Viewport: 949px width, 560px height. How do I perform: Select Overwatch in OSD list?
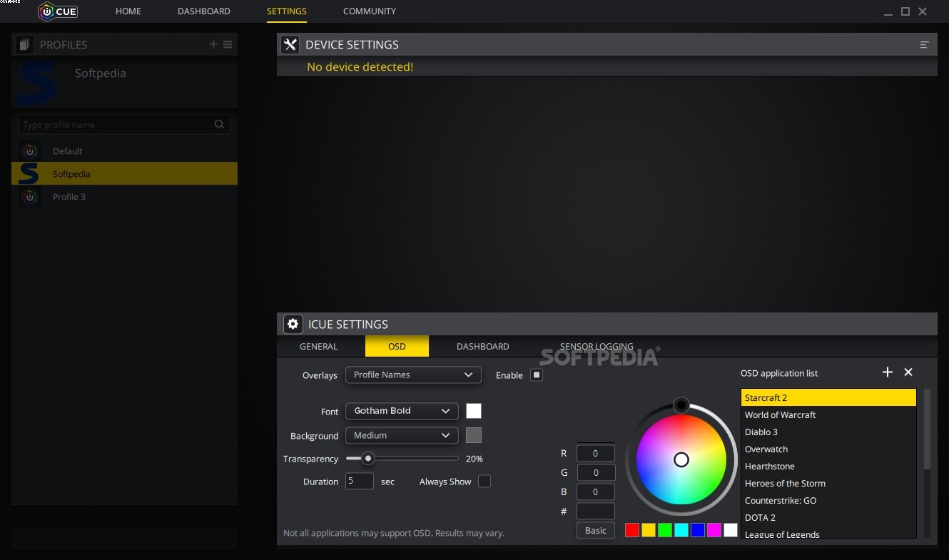pyautogui.click(x=828, y=449)
